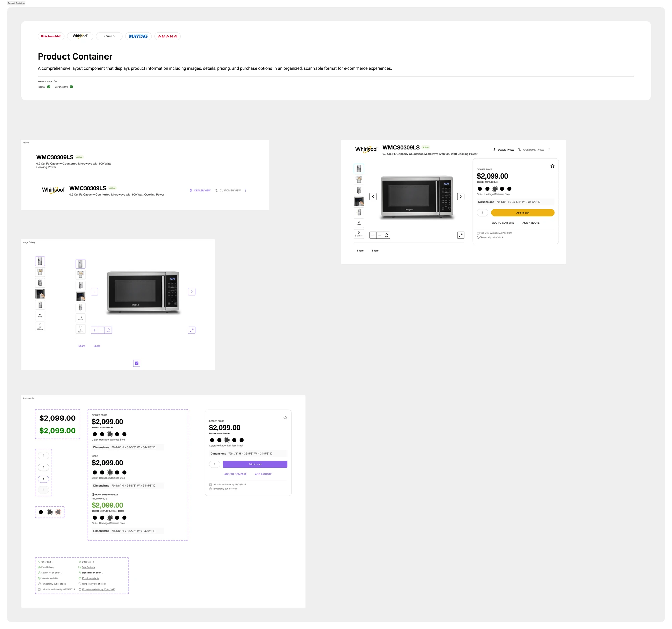Switch to Customer View in Header frame
This screenshot has height=629, width=672.
tap(228, 190)
